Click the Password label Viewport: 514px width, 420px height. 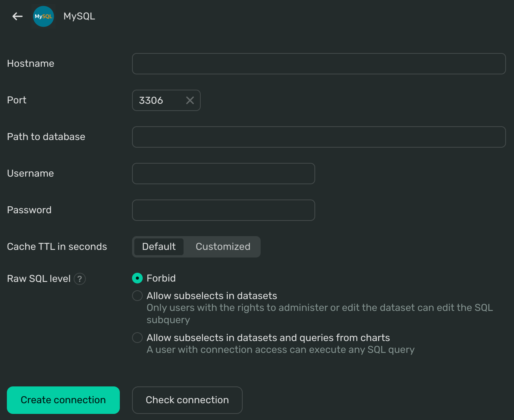29,210
